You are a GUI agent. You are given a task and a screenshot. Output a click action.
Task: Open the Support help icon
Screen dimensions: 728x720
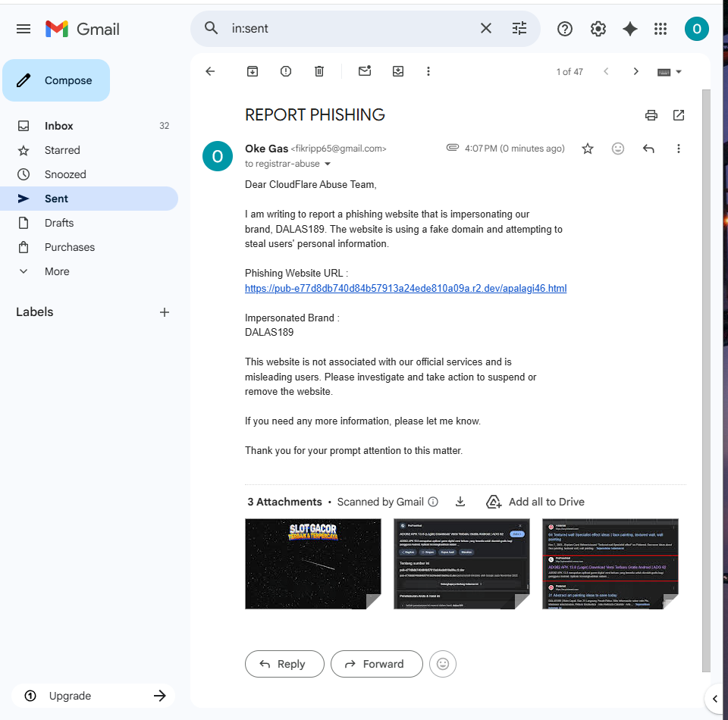click(x=564, y=29)
